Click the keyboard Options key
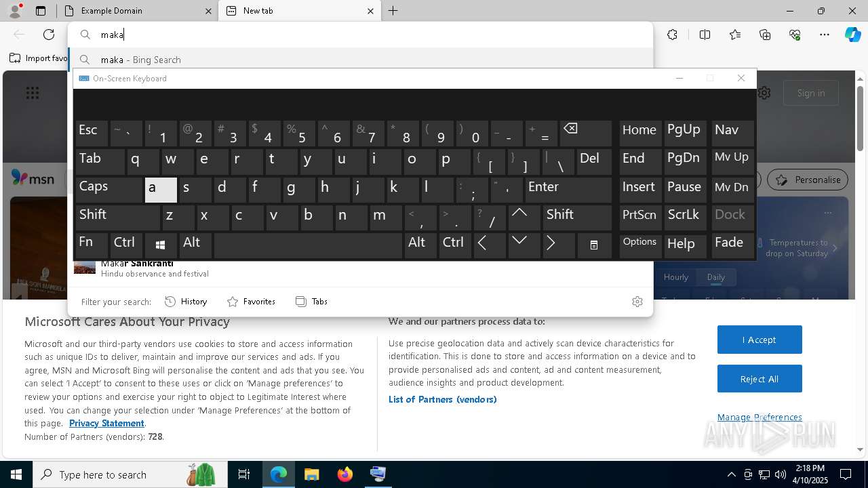 [x=640, y=245]
